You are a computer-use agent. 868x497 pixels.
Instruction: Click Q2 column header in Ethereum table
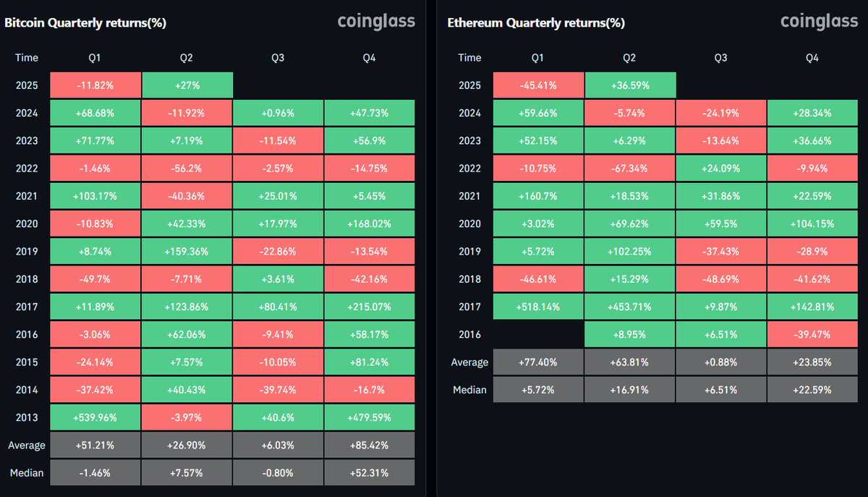coord(629,58)
